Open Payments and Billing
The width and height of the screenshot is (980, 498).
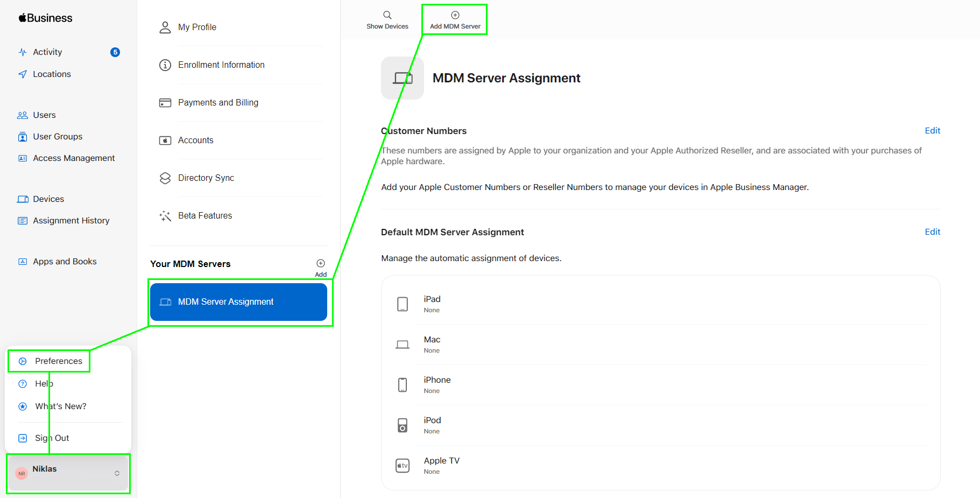pos(217,103)
